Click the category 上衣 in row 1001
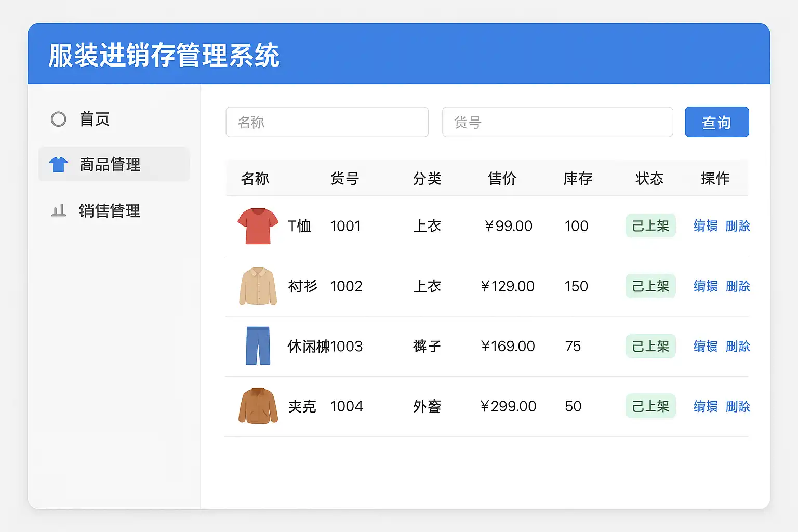Image resolution: width=798 pixels, height=532 pixels. [427, 226]
